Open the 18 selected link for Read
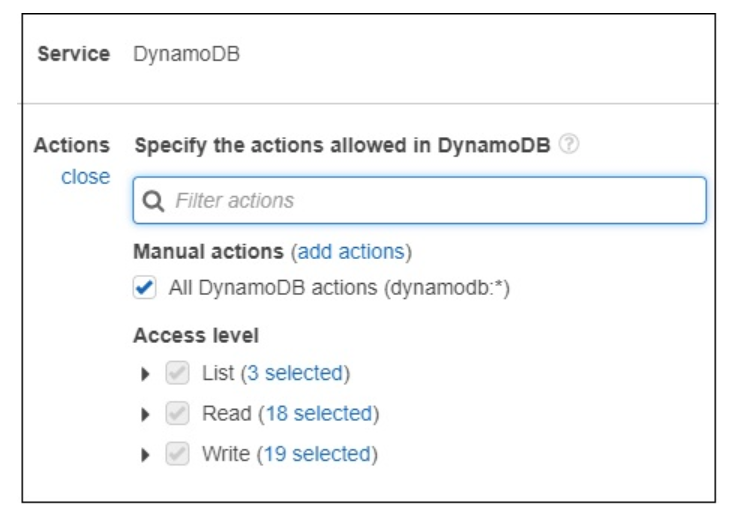This screenshot has height=514, width=730. (320, 414)
